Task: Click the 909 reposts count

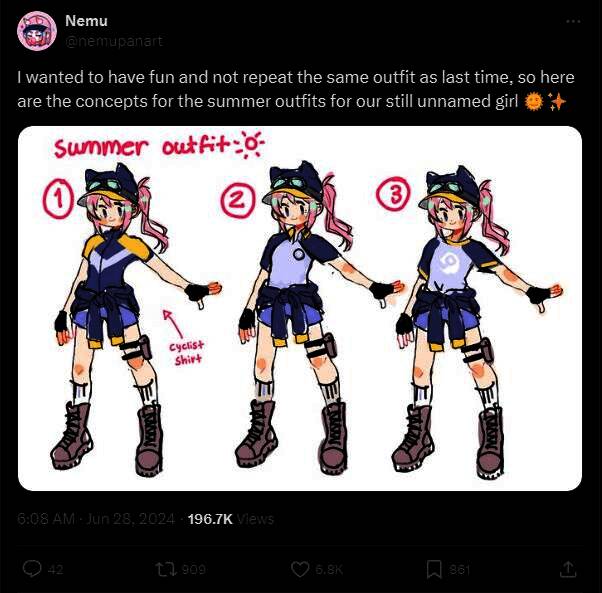Action: coord(194,570)
